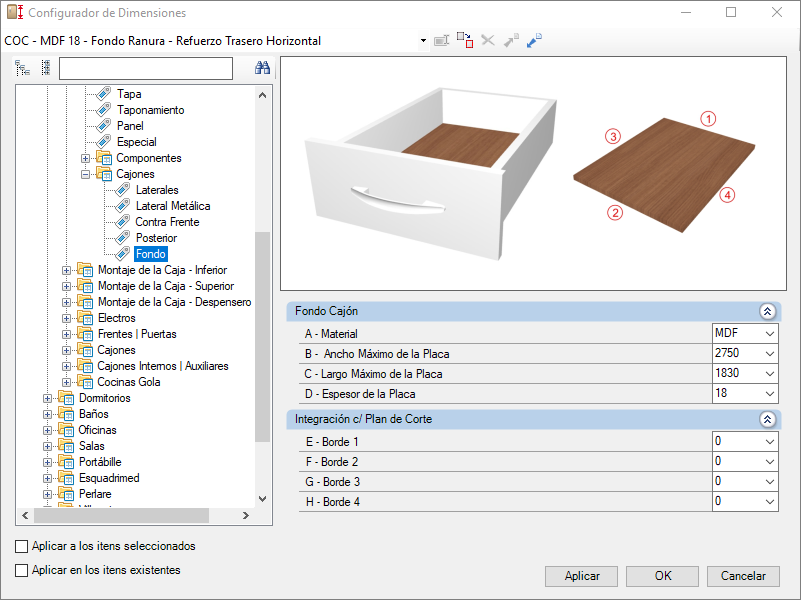
Task: Click the binoculars search icon
Action: (x=262, y=67)
